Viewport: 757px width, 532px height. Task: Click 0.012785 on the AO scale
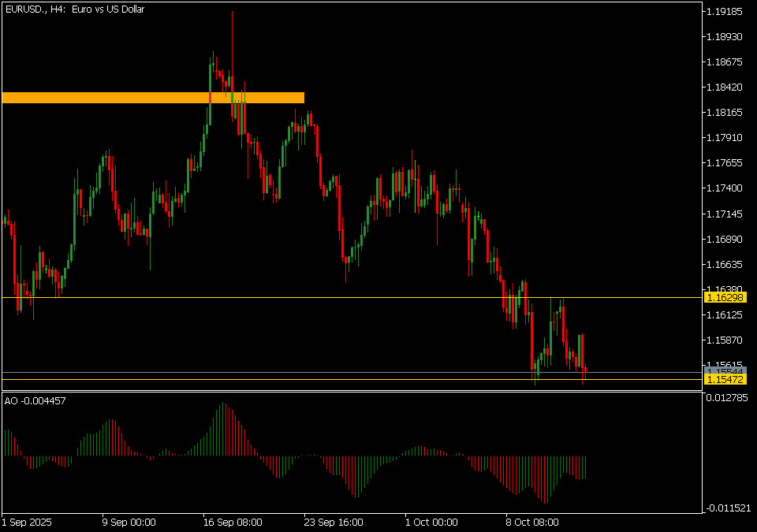click(x=726, y=397)
